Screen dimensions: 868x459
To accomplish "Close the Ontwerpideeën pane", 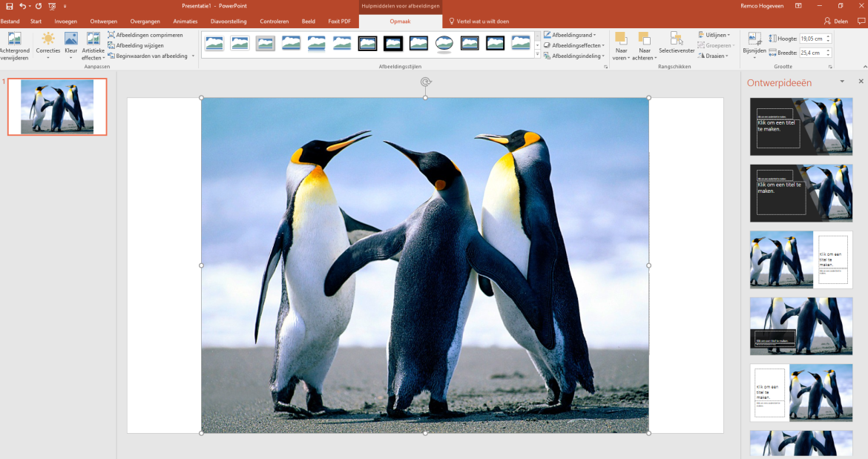I will tap(861, 82).
